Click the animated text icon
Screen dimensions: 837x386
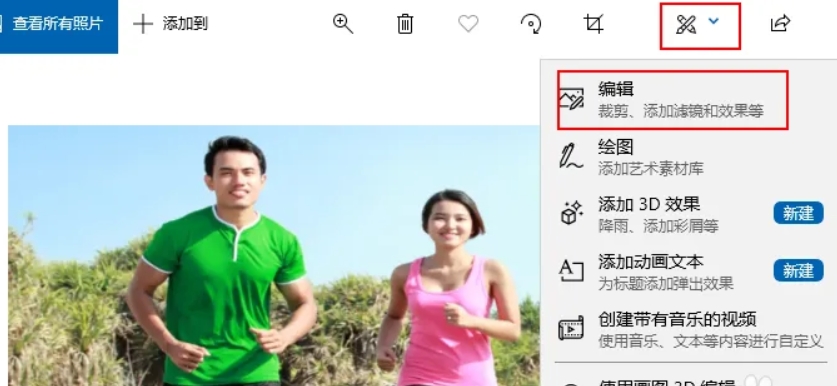(x=571, y=270)
